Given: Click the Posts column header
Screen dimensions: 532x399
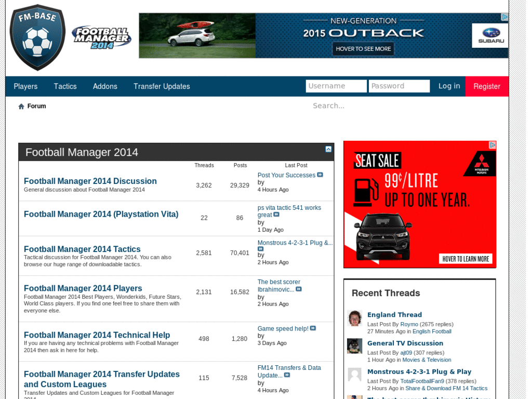Looking at the screenshot, I should (x=240, y=166).
